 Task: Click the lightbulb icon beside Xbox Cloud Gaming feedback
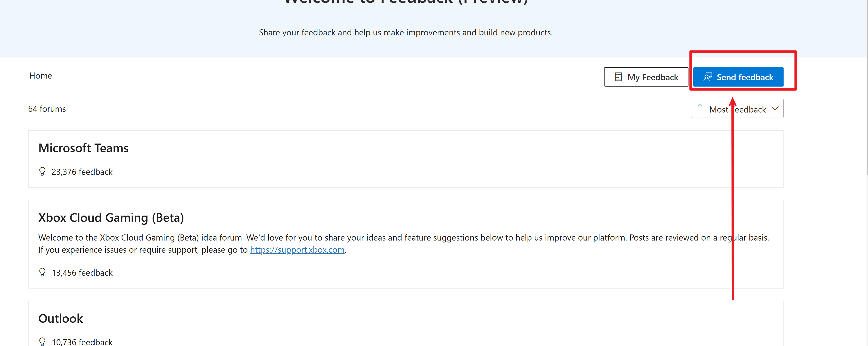(42, 272)
